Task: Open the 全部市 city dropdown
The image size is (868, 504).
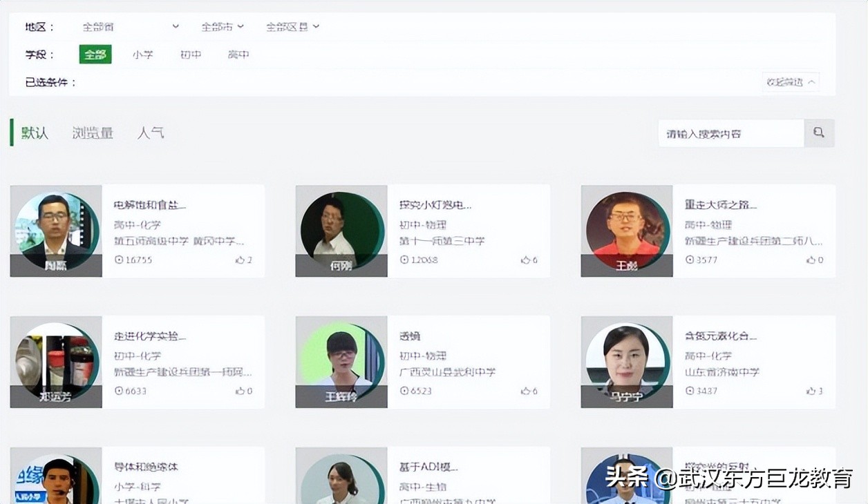Action: (220, 26)
